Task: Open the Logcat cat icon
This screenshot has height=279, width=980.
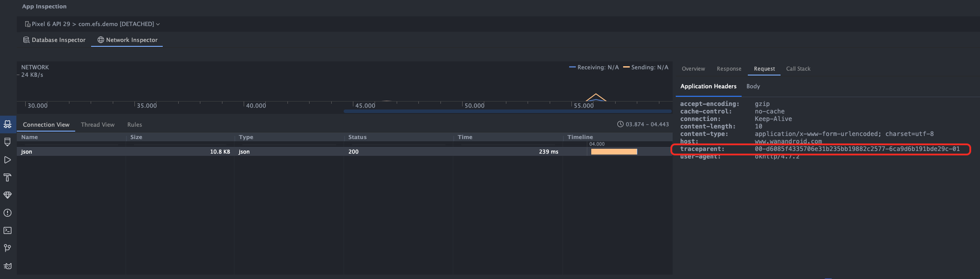Action: 8,266
